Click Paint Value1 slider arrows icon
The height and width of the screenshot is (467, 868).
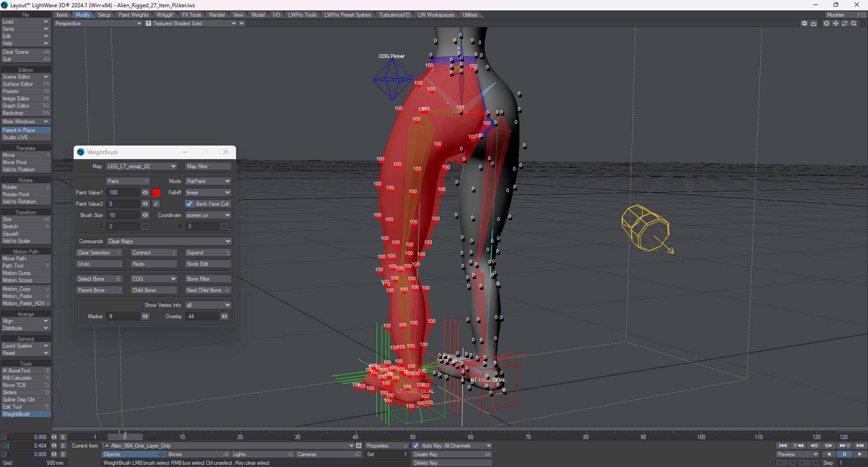(145, 193)
